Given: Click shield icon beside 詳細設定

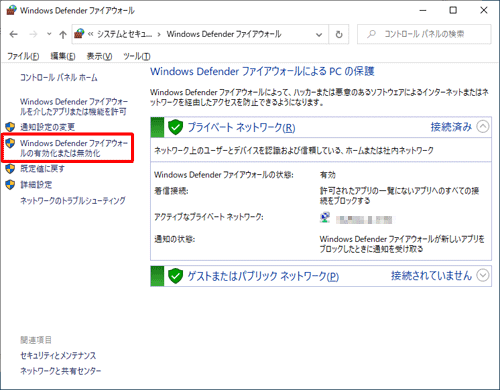Looking at the screenshot, I should [10, 184].
